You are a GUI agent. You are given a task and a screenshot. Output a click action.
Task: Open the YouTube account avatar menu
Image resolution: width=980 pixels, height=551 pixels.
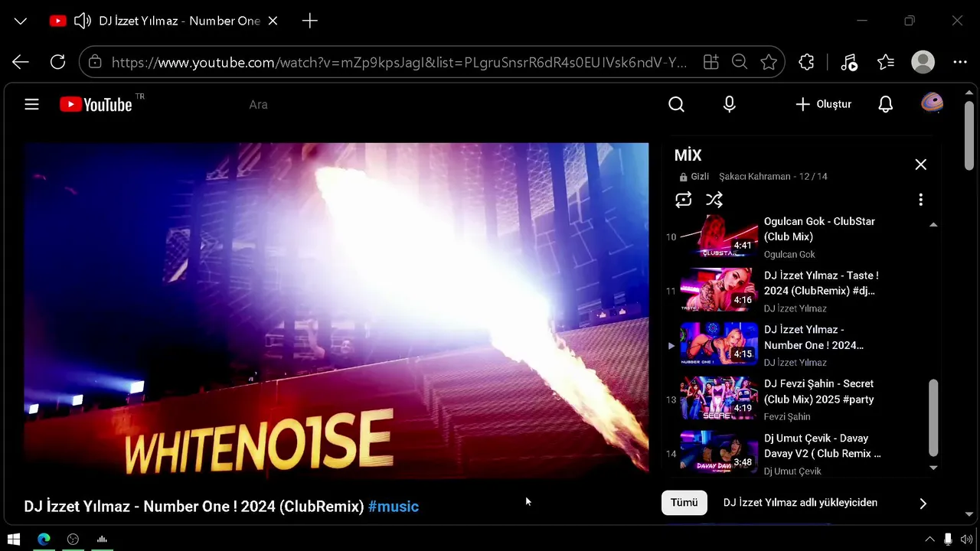(932, 103)
